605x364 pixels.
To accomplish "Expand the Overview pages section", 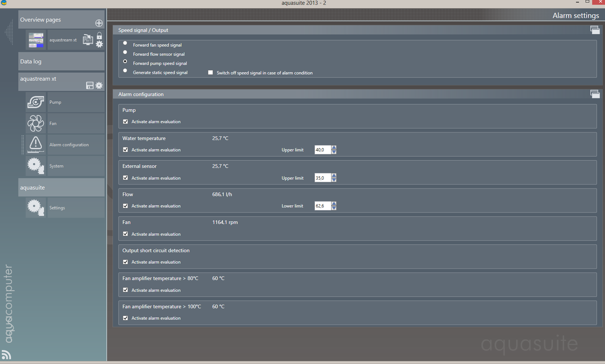I will [61, 19].
